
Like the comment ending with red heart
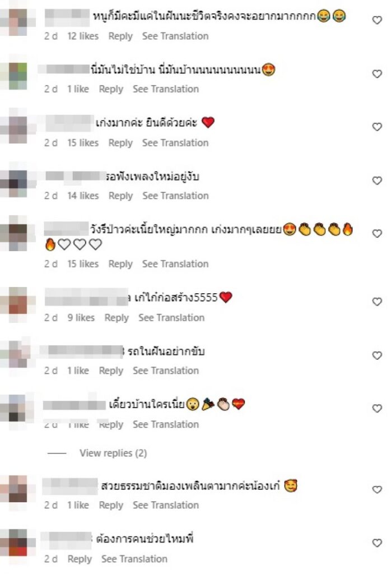377,127
